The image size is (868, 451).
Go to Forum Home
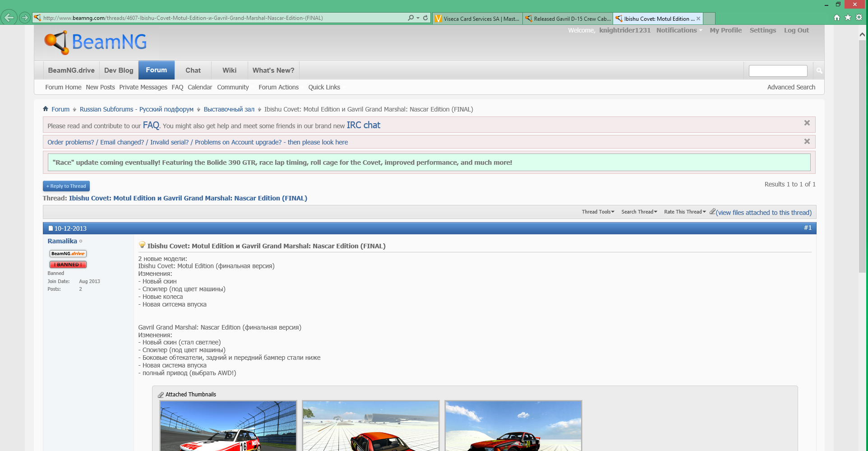click(x=63, y=87)
